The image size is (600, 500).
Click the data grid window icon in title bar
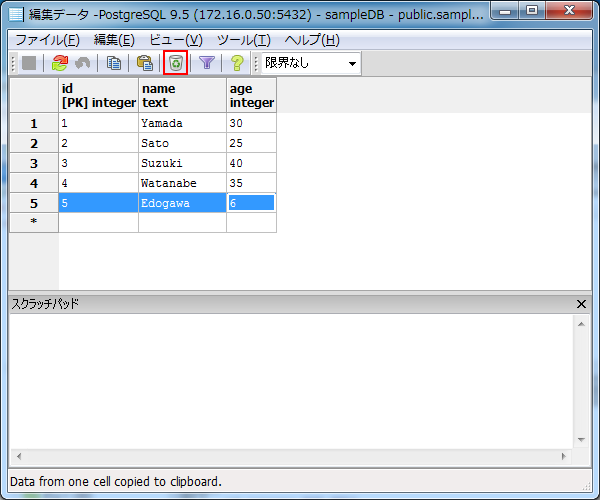pos(16,15)
